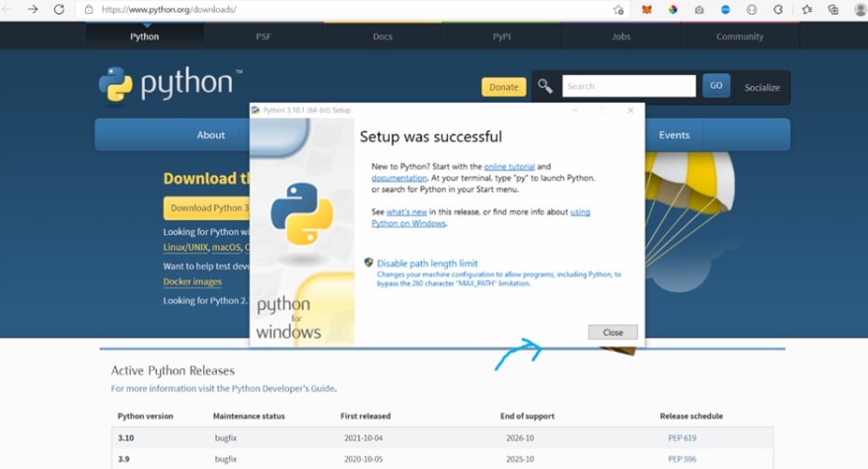Image resolution: width=868 pixels, height=469 pixels.
Task: Open the documentation link in Setup
Action: (399, 178)
